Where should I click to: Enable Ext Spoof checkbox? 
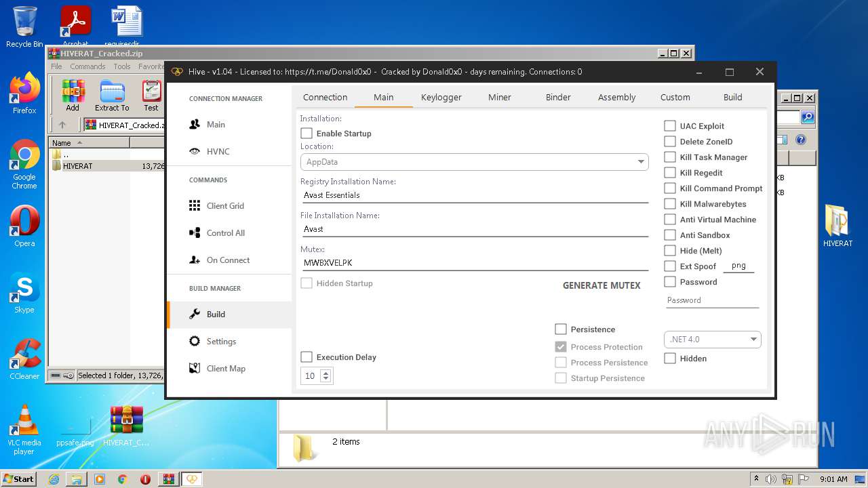pyautogui.click(x=670, y=266)
